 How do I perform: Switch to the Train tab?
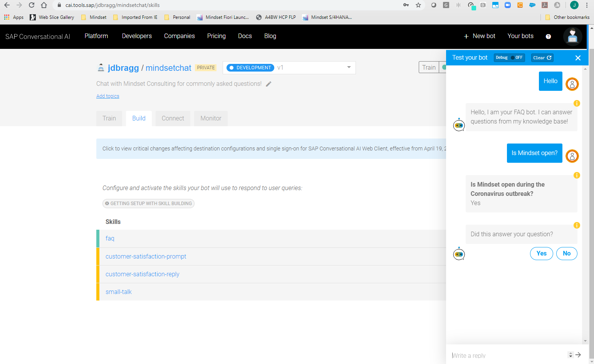pyautogui.click(x=109, y=119)
